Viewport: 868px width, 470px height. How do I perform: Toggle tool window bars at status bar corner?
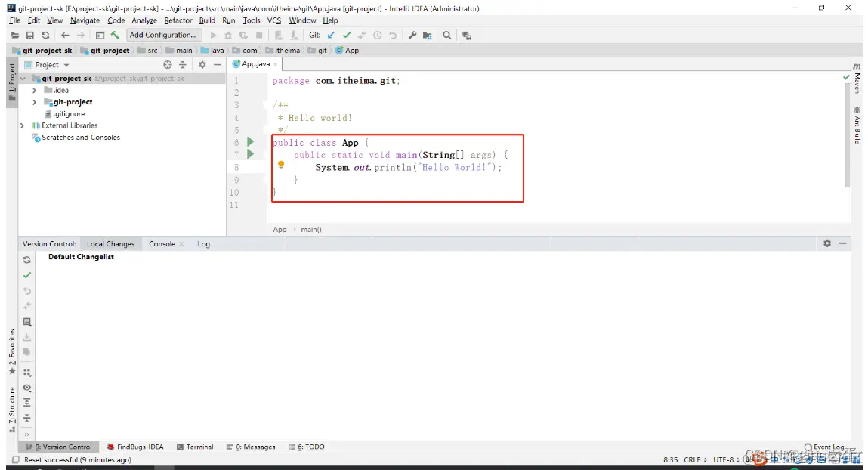(x=16, y=459)
